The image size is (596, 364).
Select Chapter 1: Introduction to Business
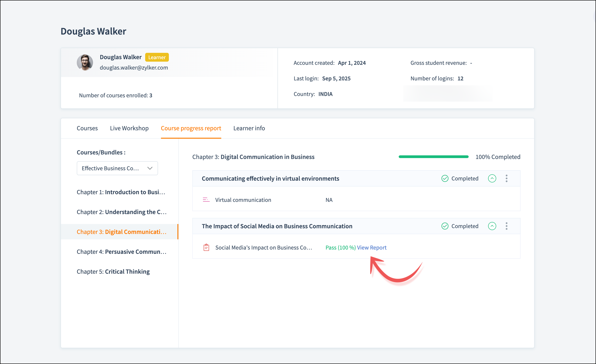pos(121,192)
